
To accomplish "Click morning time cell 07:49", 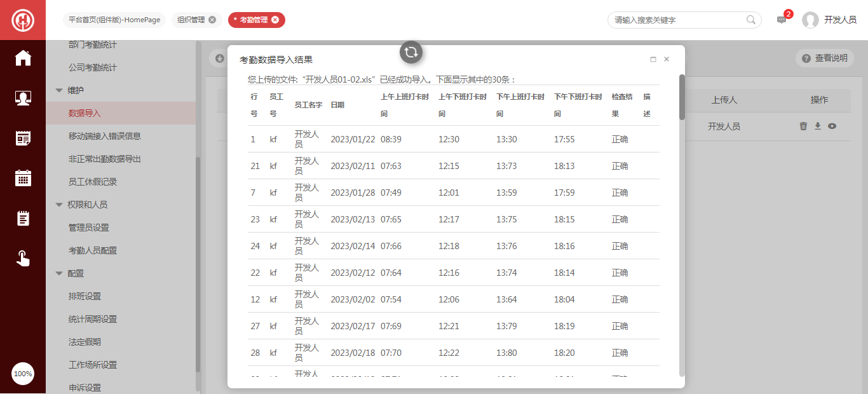I will point(391,193).
